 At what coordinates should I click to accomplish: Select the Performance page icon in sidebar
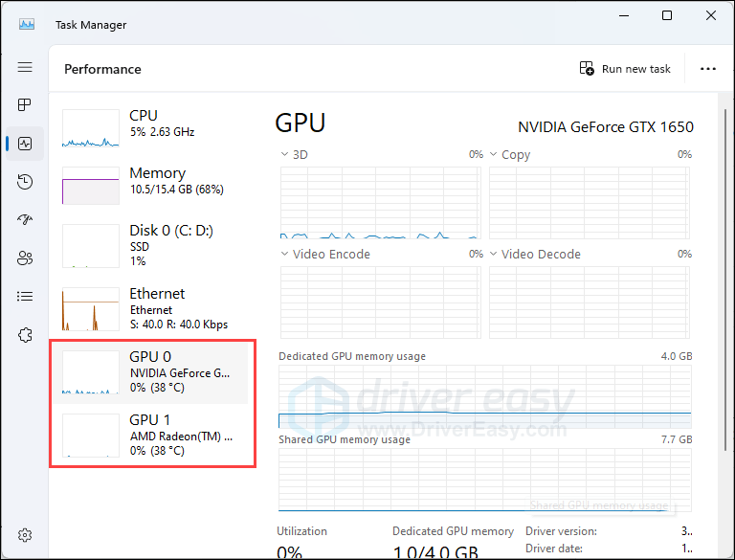(x=25, y=143)
